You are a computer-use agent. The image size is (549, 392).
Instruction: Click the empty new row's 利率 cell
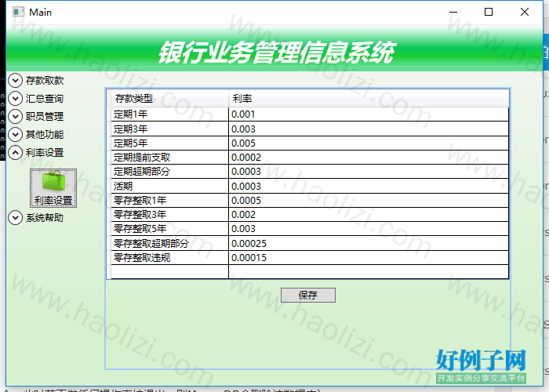click(x=369, y=272)
